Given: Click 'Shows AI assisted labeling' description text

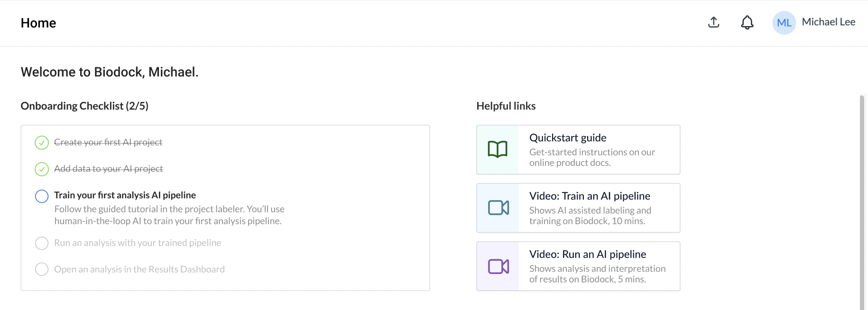Looking at the screenshot, I should pyautogui.click(x=590, y=216).
